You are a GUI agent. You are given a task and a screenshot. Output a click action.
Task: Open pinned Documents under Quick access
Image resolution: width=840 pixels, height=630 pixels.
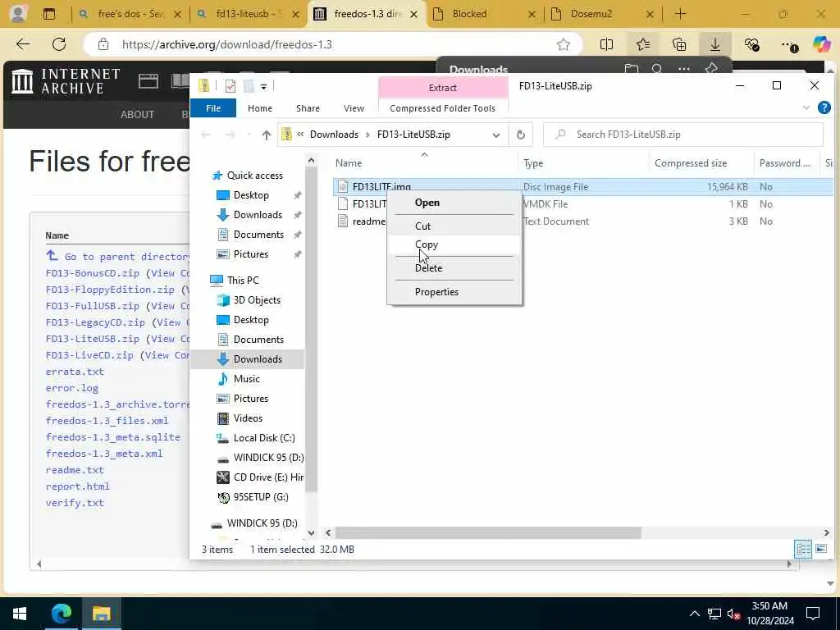tap(258, 235)
